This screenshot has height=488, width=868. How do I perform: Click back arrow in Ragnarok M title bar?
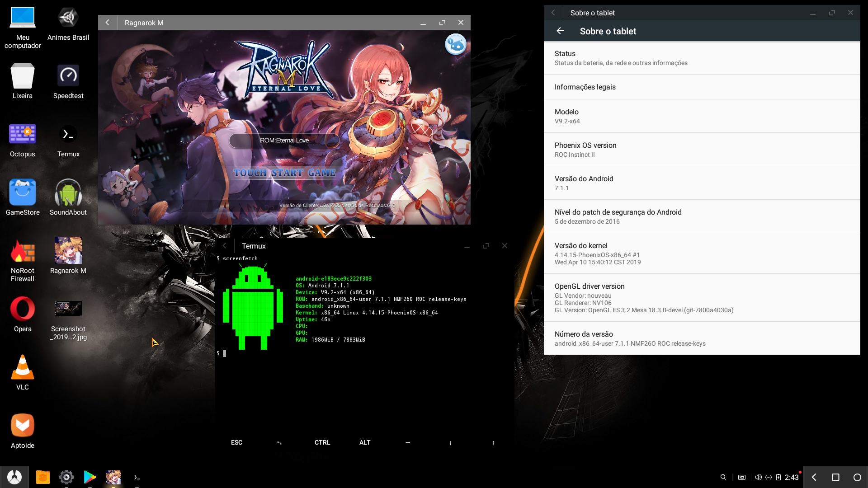108,23
